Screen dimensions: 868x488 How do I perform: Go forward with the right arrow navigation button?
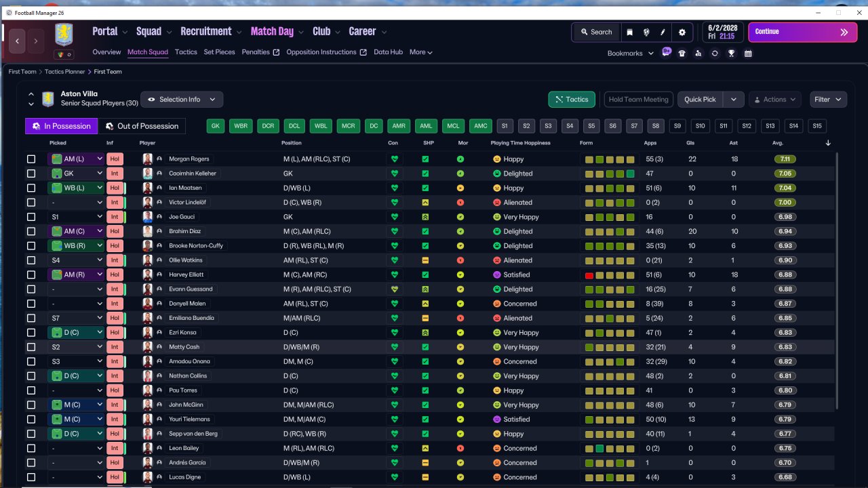point(36,41)
